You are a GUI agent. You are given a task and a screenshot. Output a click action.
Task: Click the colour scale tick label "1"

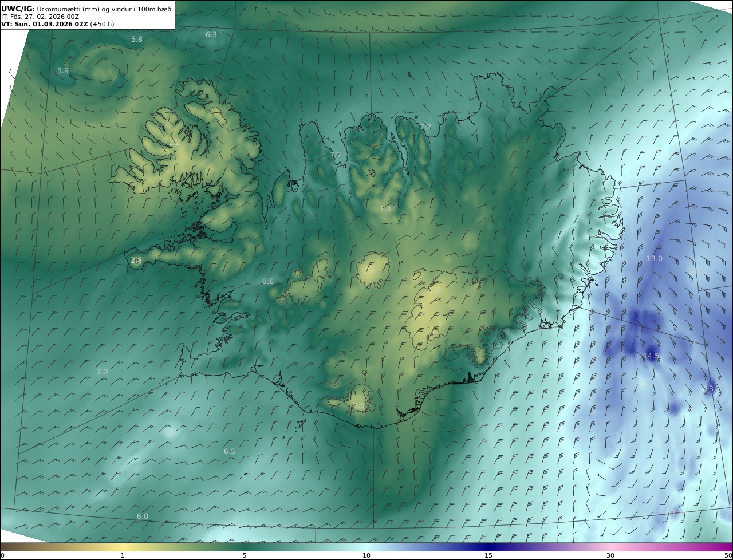[x=123, y=555]
